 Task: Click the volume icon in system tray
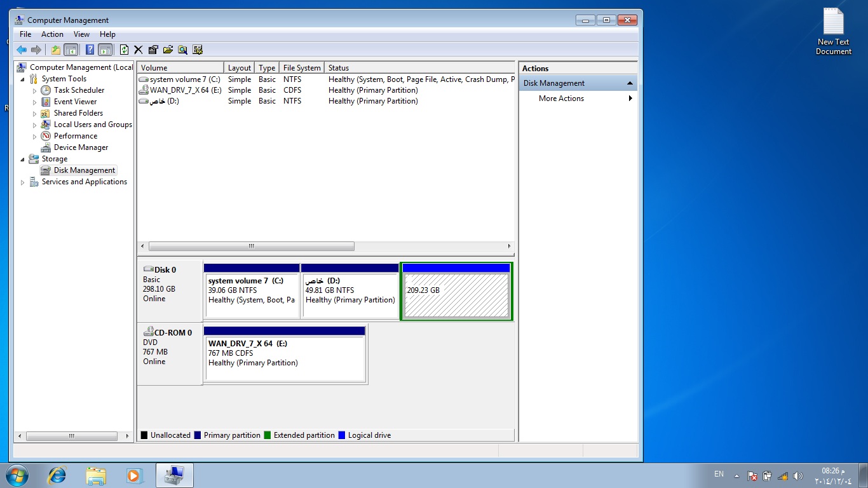pos(798,475)
